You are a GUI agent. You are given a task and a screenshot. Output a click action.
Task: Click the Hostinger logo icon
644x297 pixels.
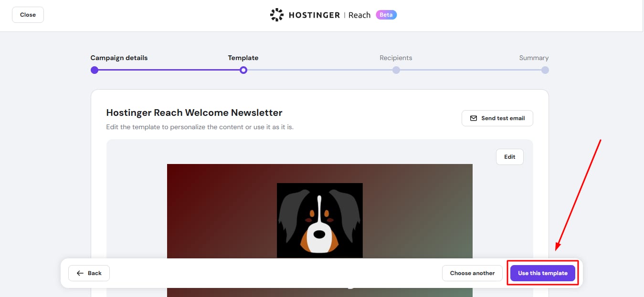pos(277,15)
